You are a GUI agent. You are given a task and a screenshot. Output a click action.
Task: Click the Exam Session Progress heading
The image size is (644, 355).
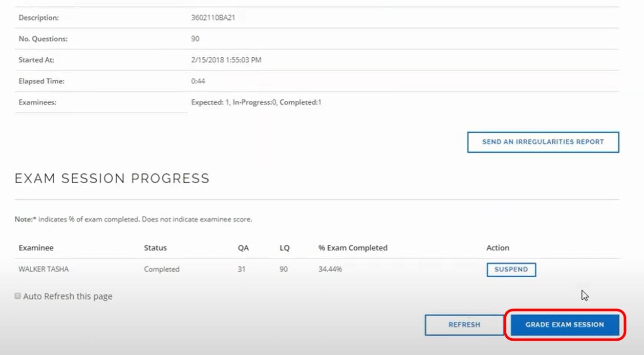[x=112, y=178]
